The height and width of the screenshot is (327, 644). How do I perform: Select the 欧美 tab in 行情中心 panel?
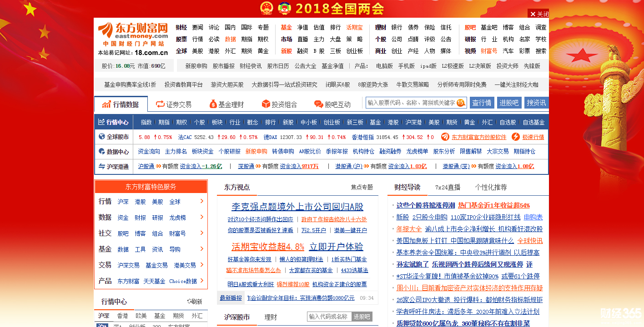tap(141, 316)
